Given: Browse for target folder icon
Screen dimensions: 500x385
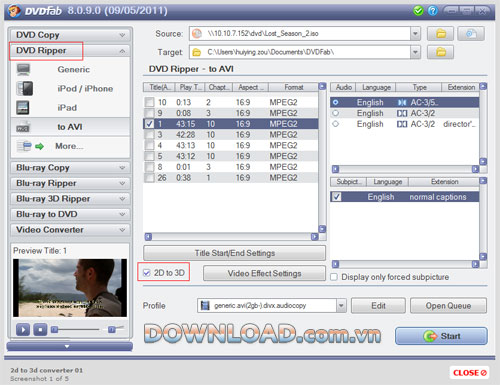Looking at the screenshot, I should tap(440, 52).
